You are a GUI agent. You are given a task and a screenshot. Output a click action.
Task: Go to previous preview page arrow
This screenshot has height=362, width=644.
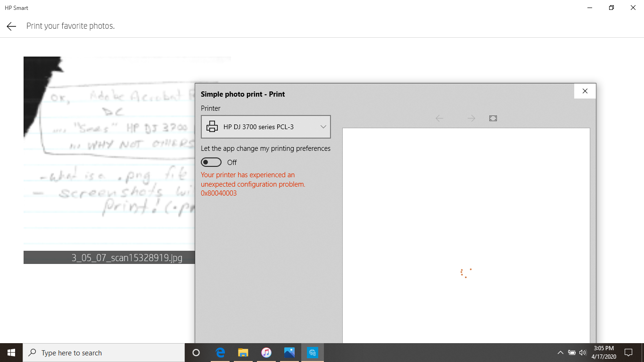tap(439, 118)
